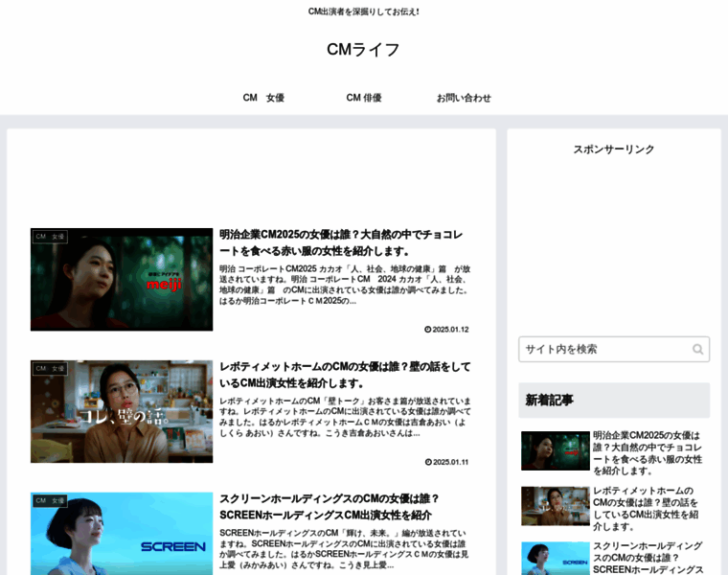The image size is (728, 575).
Task: Click excerpt starting 明治 コーポレートCM2025 カカオ
Action: (x=345, y=285)
